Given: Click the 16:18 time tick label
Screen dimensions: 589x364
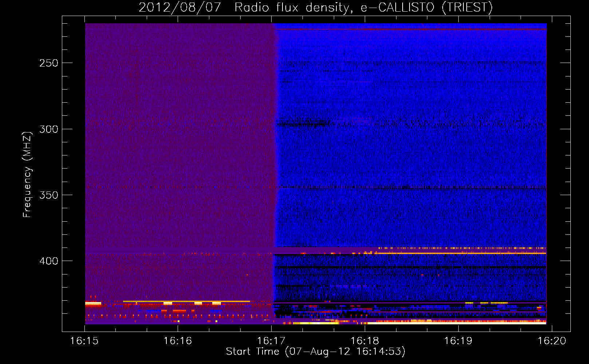Looking at the screenshot, I should [x=365, y=341].
